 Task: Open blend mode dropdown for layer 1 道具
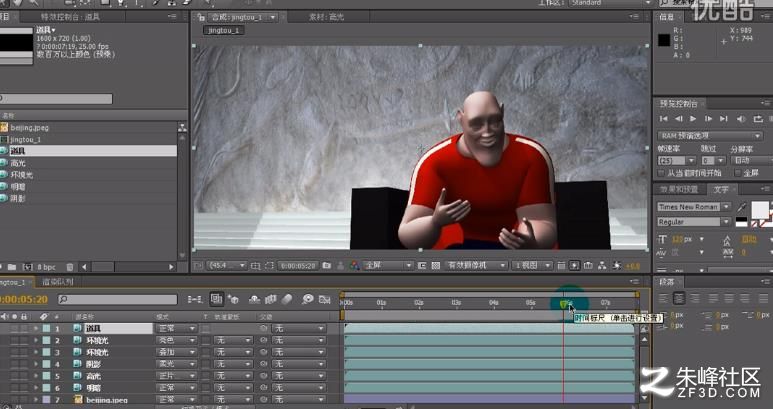pyautogui.click(x=176, y=328)
